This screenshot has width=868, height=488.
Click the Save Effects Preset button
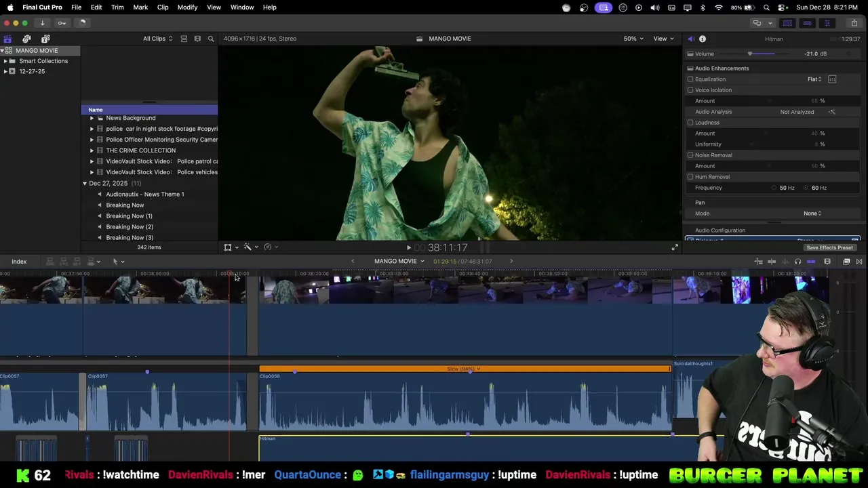tap(829, 248)
